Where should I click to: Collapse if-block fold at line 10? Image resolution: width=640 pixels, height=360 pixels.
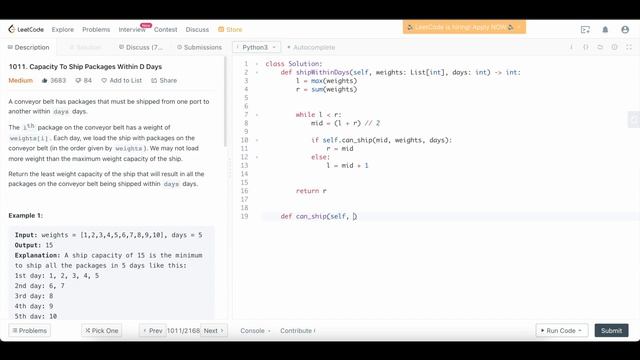(257, 140)
